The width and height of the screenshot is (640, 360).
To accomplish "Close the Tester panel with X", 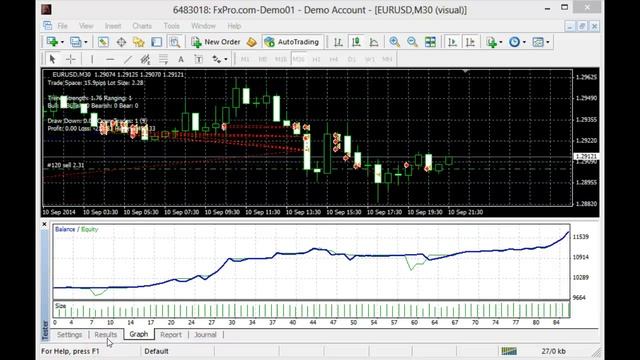I will 44,224.
